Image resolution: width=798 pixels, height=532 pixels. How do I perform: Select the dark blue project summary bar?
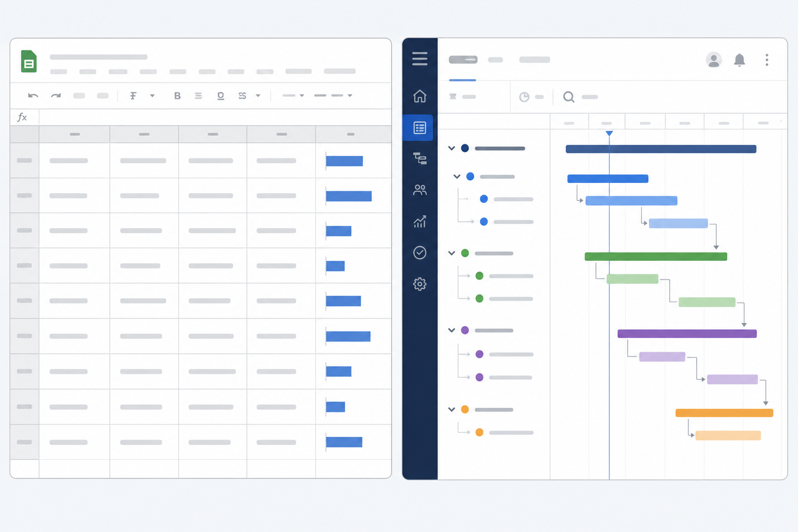661,149
